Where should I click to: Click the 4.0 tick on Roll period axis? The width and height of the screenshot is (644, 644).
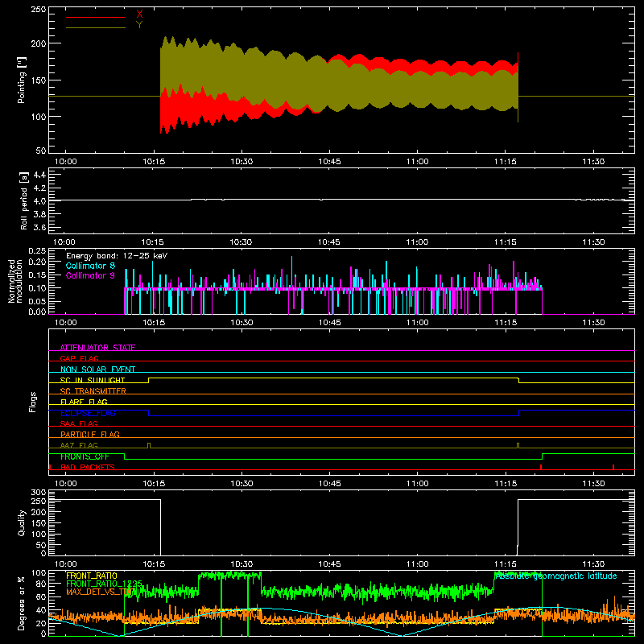coord(39,201)
